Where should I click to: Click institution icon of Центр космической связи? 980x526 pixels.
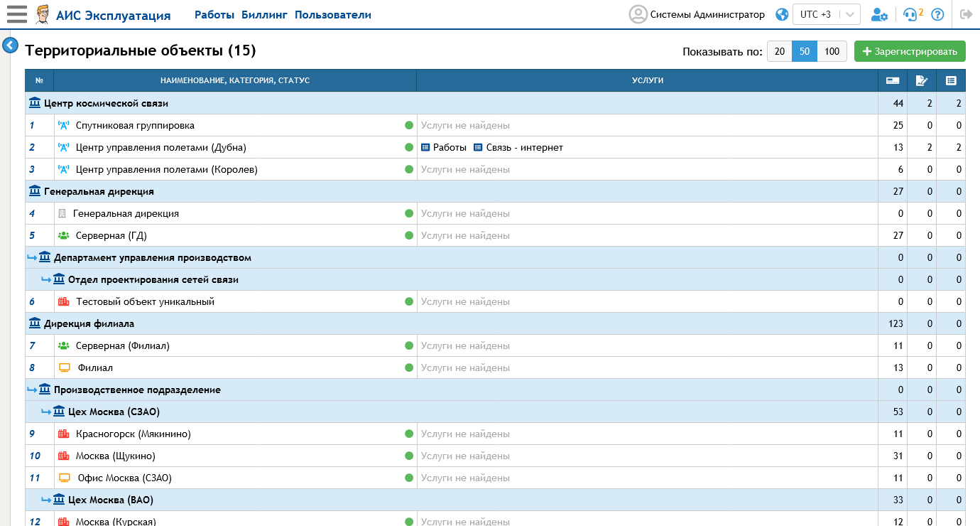pos(35,103)
